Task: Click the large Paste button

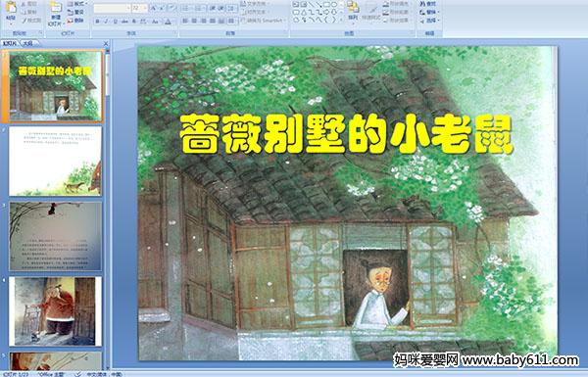Action: click(11, 13)
